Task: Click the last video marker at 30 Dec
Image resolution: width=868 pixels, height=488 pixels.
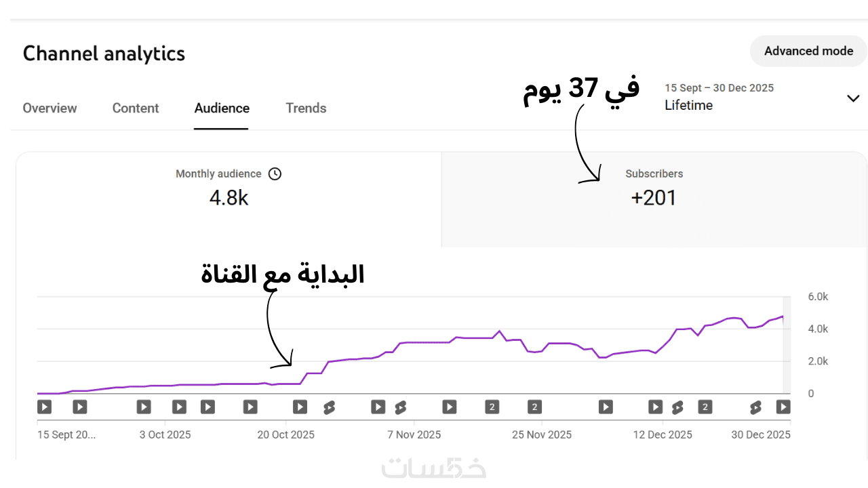Action: point(783,407)
